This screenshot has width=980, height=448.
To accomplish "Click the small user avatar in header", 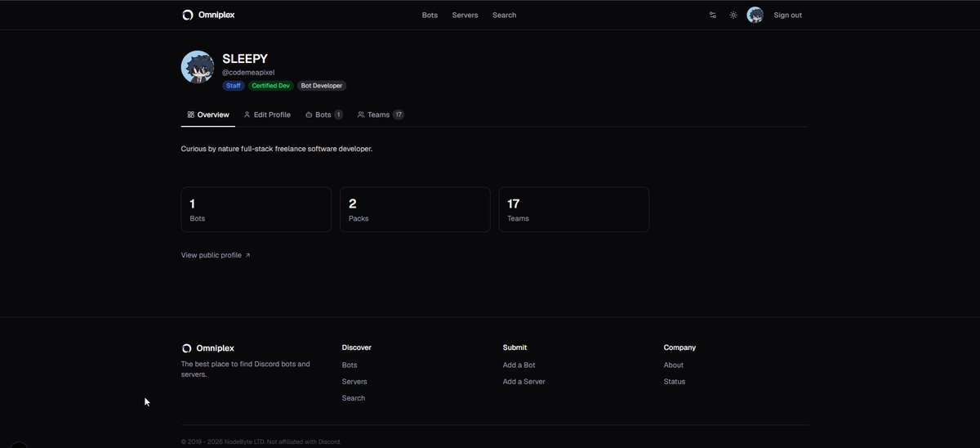I will coord(755,15).
